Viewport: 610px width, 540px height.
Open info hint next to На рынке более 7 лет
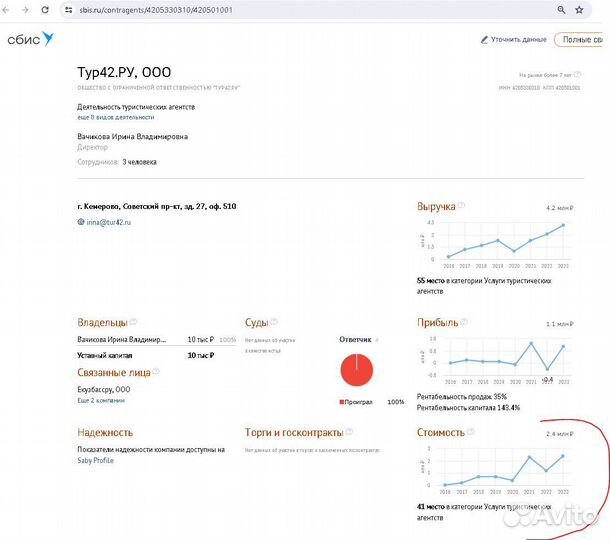577,74
